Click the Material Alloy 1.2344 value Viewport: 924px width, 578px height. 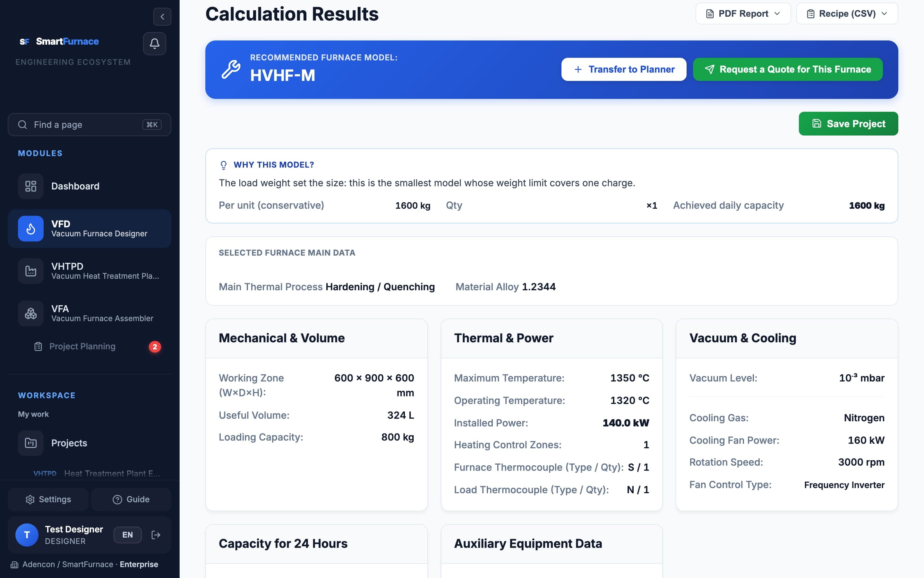538,287
